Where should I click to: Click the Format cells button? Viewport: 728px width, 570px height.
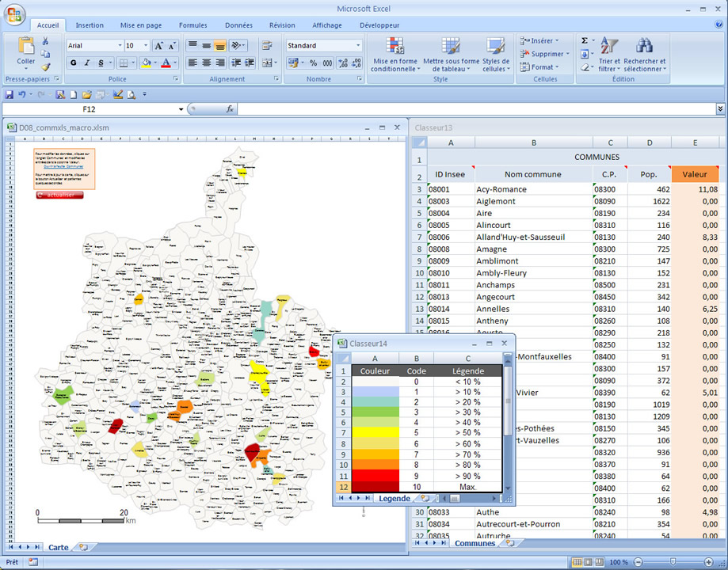tap(539, 67)
